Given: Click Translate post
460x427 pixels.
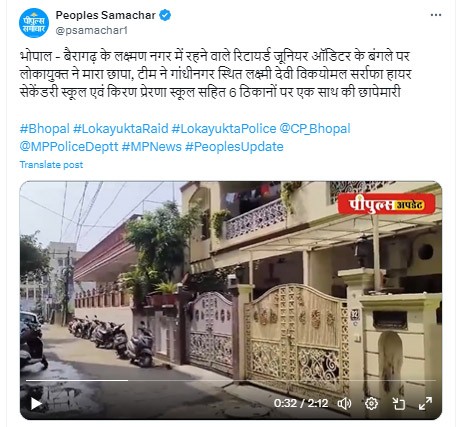Looking at the screenshot, I should (x=51, y=165).
